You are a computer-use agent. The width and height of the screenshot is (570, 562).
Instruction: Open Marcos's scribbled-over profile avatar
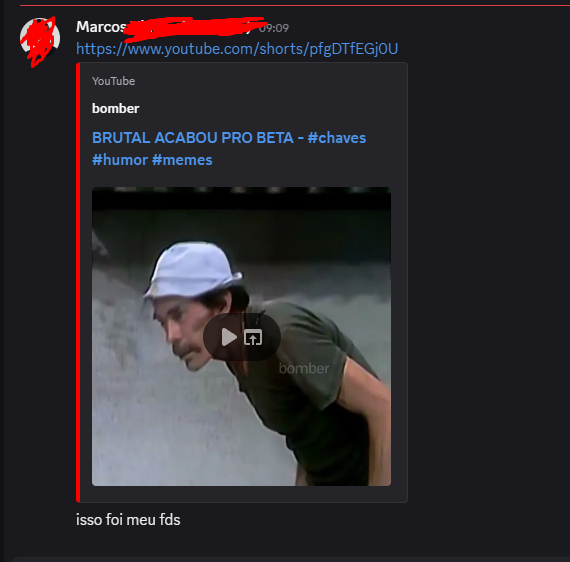coord(40,38)
